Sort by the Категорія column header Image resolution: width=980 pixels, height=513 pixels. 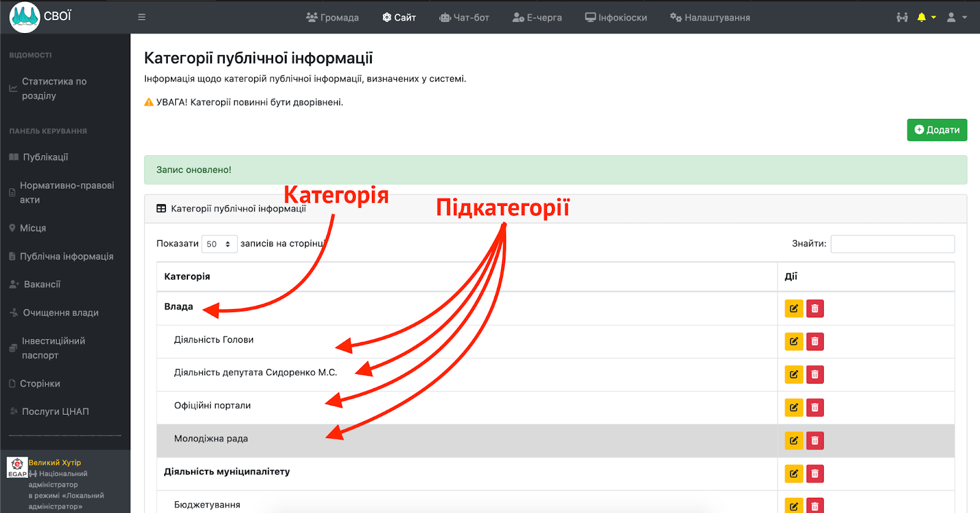click(187, 276)
